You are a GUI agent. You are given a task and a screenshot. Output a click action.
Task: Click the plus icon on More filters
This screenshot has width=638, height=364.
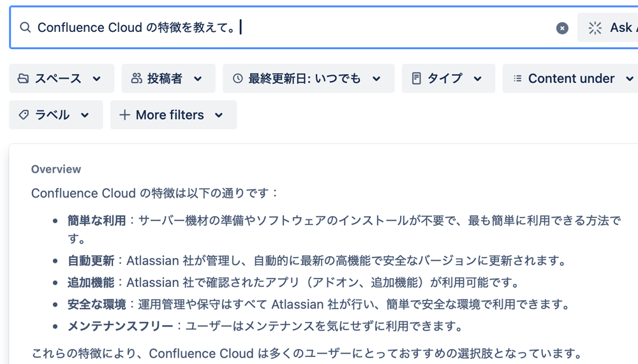pos(124,115)
